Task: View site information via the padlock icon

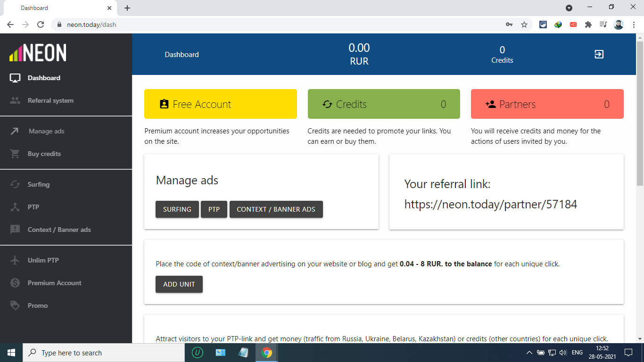Action: tap(59, 25)
